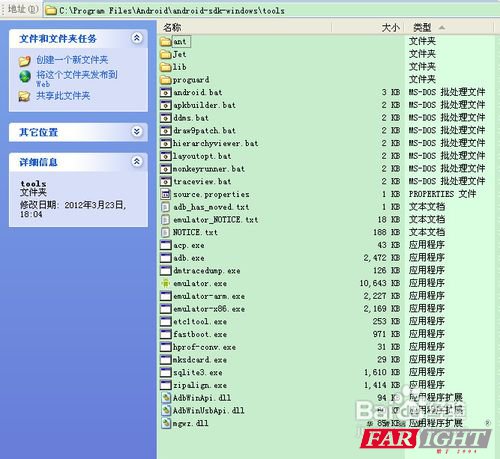Click 将这个文件夹发布到 Web link
500x459 pixels.
pos(77,78)
